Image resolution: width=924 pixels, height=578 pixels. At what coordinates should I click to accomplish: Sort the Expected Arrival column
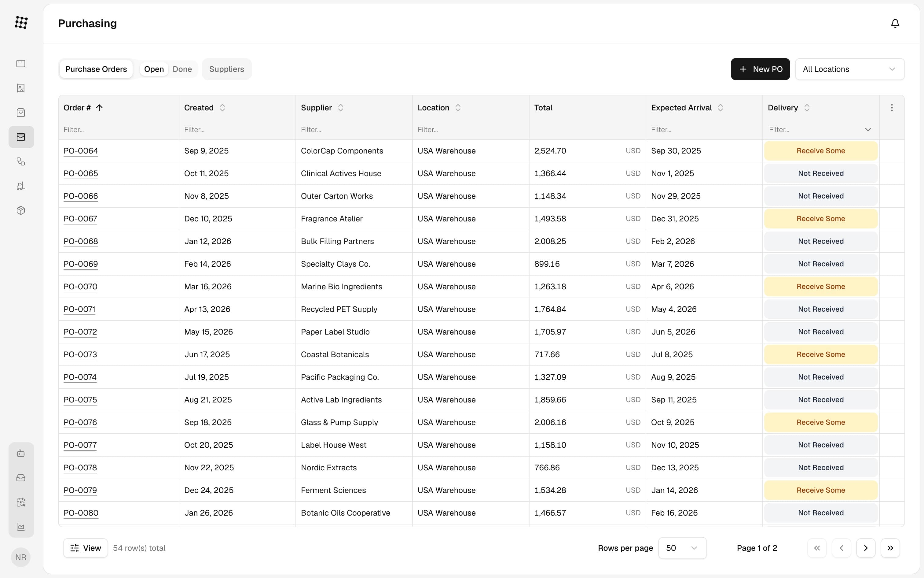721,108
